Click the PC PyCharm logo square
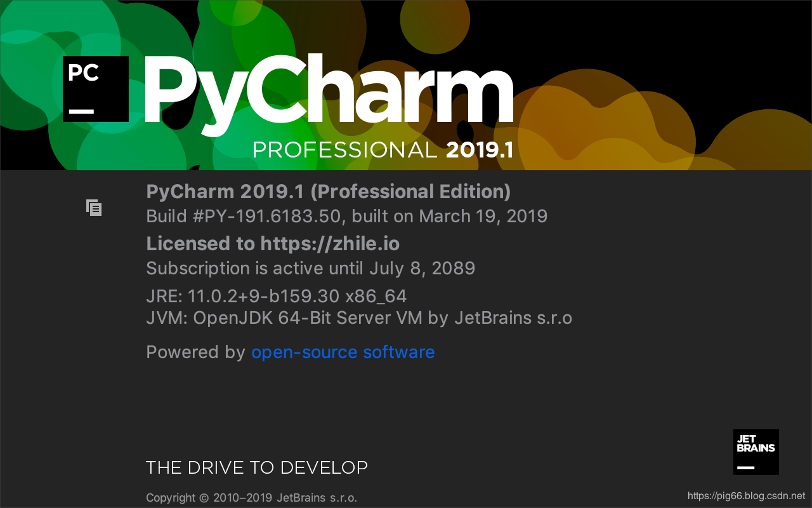 click(96, 89)
